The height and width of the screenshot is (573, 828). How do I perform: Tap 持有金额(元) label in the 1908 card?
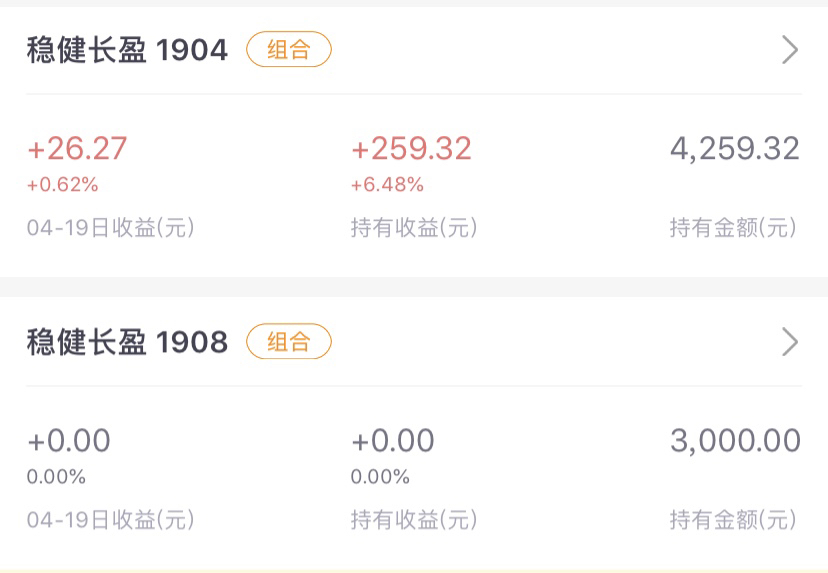click(733, 520)
